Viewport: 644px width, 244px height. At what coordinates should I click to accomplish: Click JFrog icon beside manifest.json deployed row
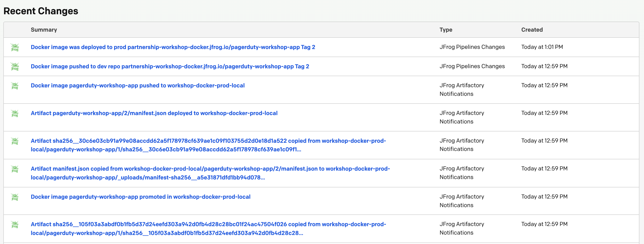coord(15,113)
